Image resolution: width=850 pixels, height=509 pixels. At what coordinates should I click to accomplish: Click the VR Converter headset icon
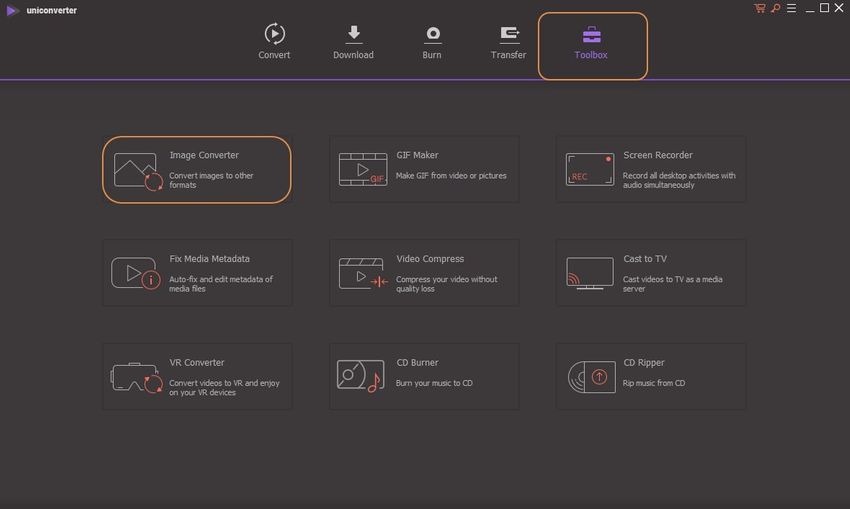[136, 377]
